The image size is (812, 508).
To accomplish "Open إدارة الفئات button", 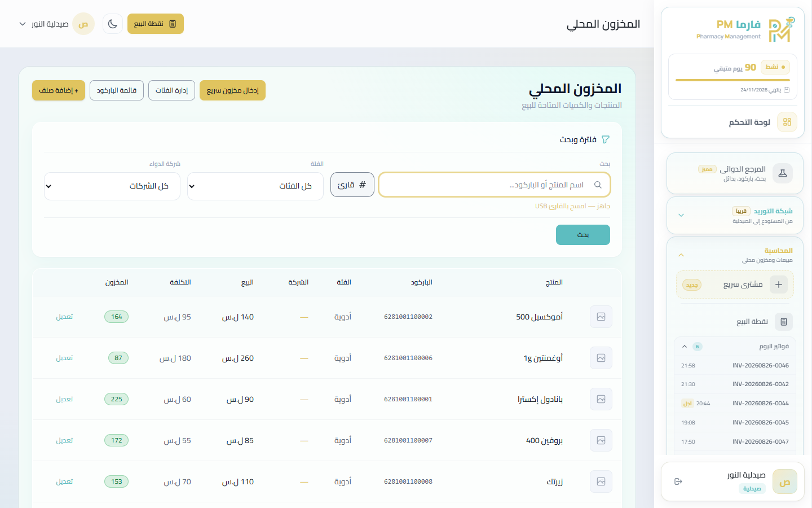I will point(171,90).
